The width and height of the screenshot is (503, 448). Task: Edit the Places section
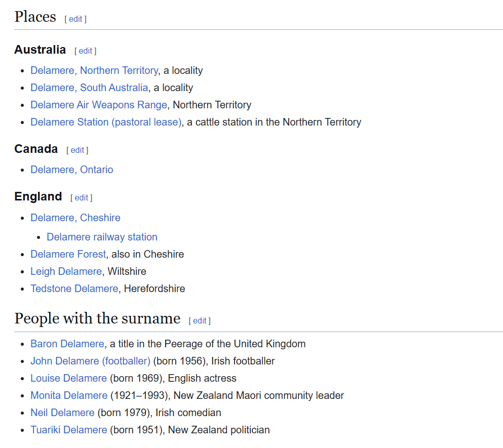point(75,19)
